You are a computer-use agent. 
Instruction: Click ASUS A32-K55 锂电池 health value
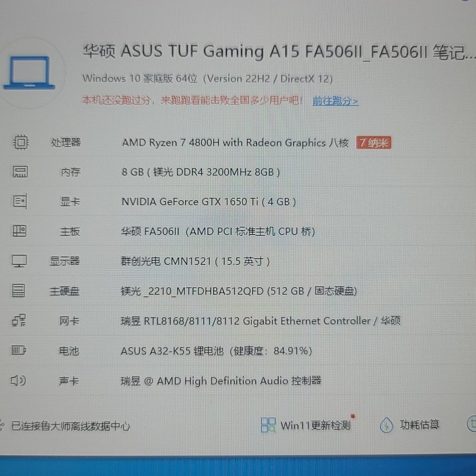coord(216,351)
